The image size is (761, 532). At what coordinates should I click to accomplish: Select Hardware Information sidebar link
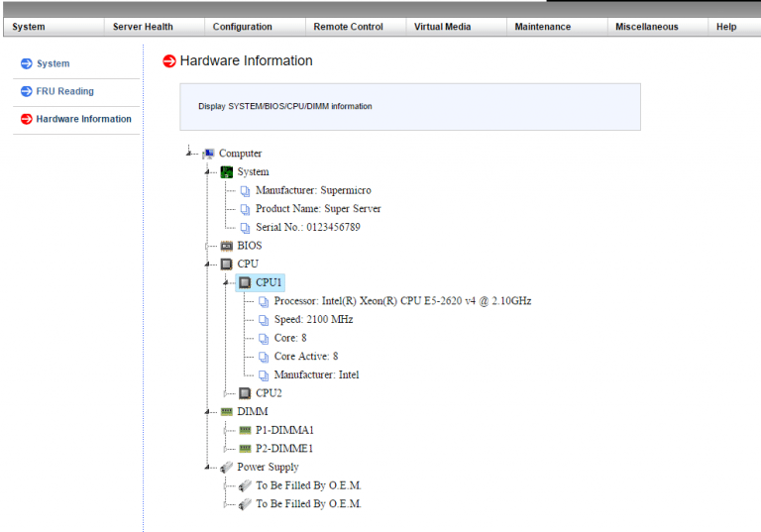pos(83,119)
